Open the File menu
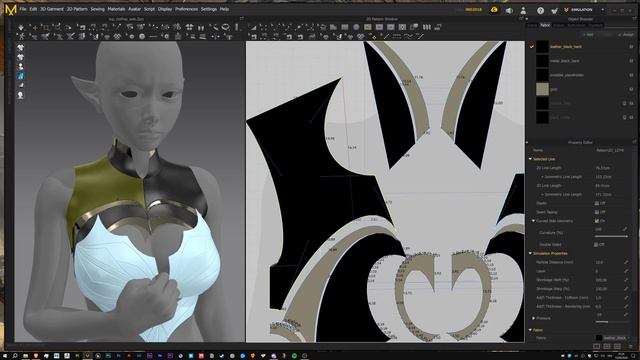 (x=23, y=9)
